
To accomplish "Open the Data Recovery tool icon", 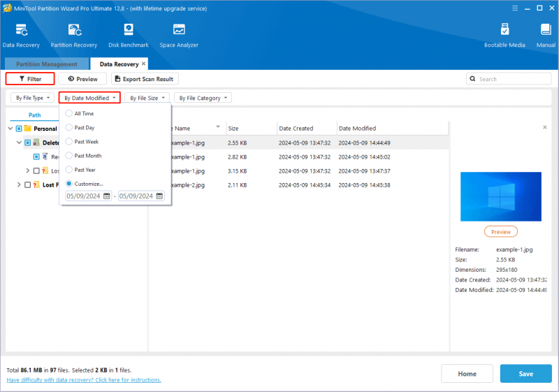I will 21,35.
